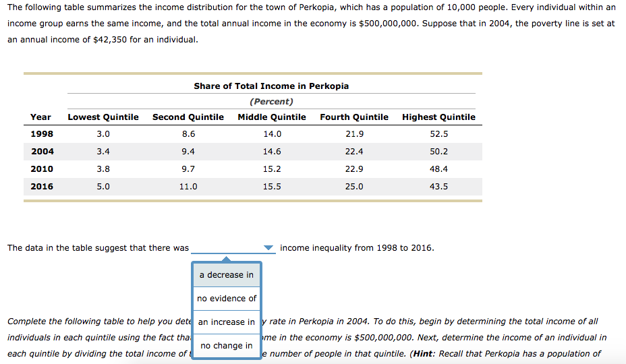The width and height of the screenshot is (626, 364).
Task: Click the blank dropdown answer field
Action: coord(233,248)
